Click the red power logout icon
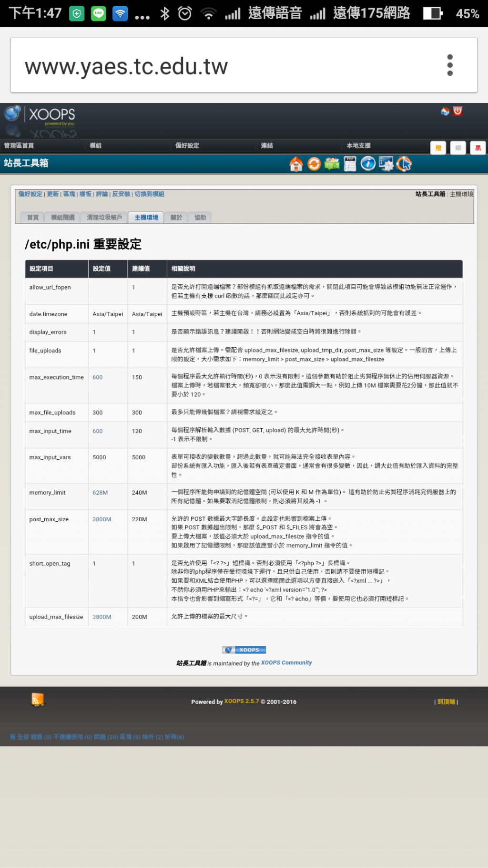The height and width of the screenshot is (868, 488). 457,111
